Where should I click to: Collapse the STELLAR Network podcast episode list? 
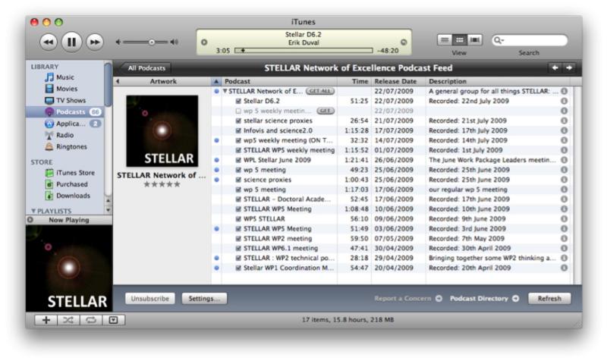coord(225,91)
